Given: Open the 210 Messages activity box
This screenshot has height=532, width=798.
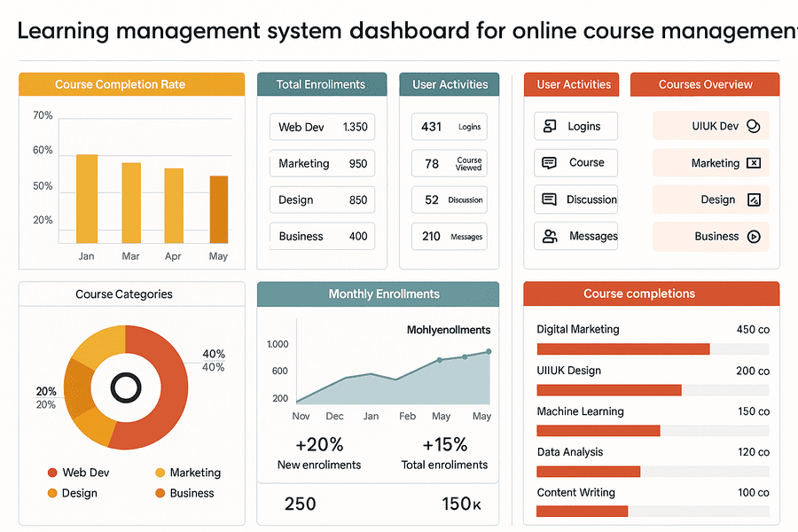Looking at the screenshot, I should 449,237.
